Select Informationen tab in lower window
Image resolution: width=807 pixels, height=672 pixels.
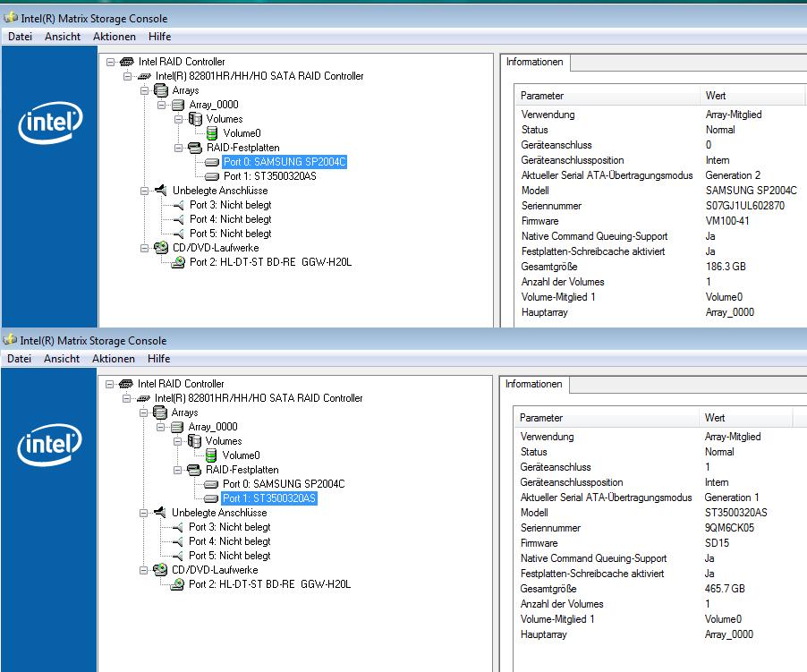coord(534,385)
